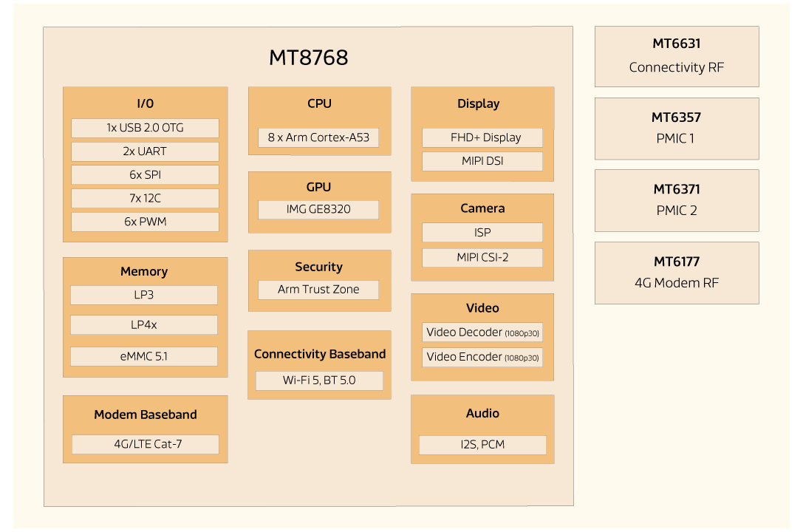Select the 1x USB 2.0 OTG entry
This screenshot has height=532, width=803.
click(144, 127)
